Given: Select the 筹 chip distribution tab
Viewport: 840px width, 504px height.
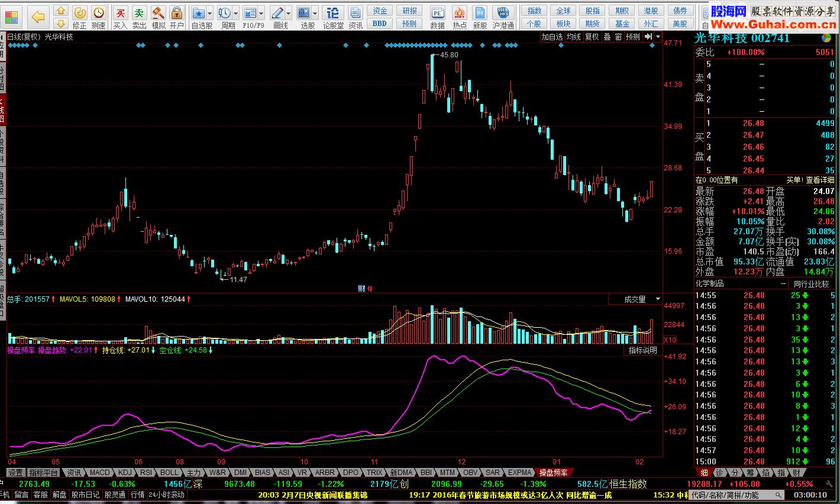Looking at the screenshot, I should tap(751, 473).
